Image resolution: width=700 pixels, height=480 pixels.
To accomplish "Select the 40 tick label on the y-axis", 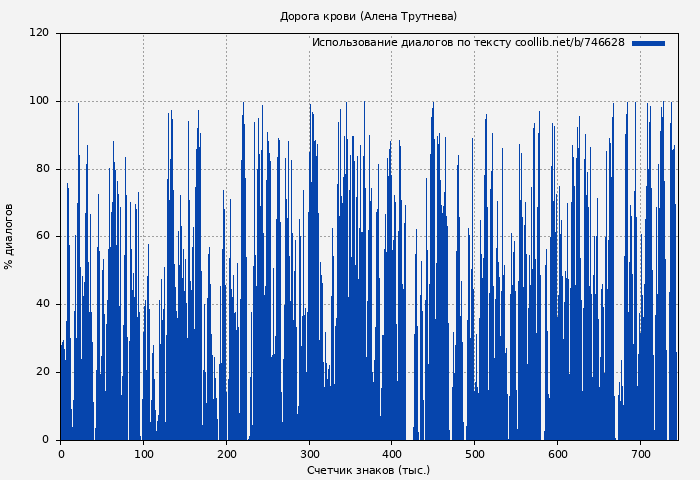I will click(x=42, y=304).
